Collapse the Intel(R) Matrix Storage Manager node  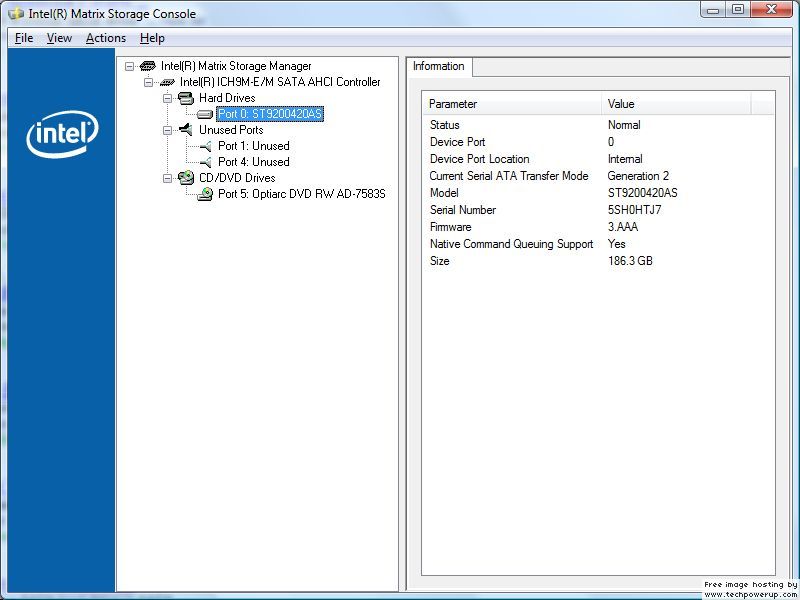click(x=130, y=66)
